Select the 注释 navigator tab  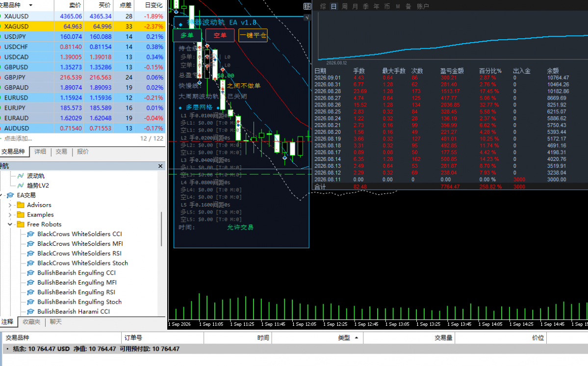pyautogui.click(x=7, y=322)
